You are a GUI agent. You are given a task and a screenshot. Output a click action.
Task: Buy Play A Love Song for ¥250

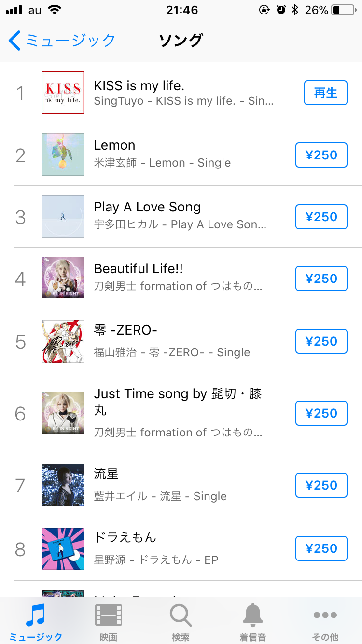[x=321, y=217]
